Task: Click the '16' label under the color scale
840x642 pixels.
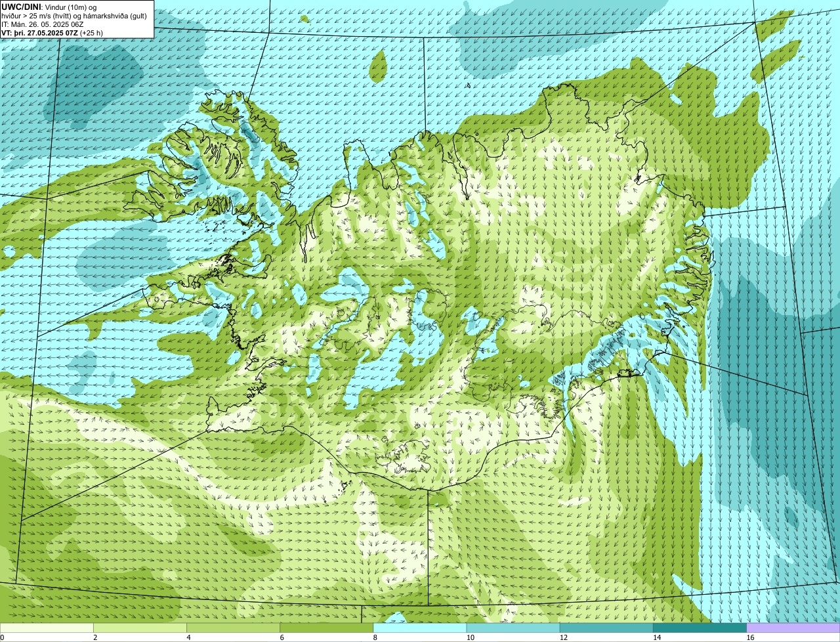Action: 750,637
